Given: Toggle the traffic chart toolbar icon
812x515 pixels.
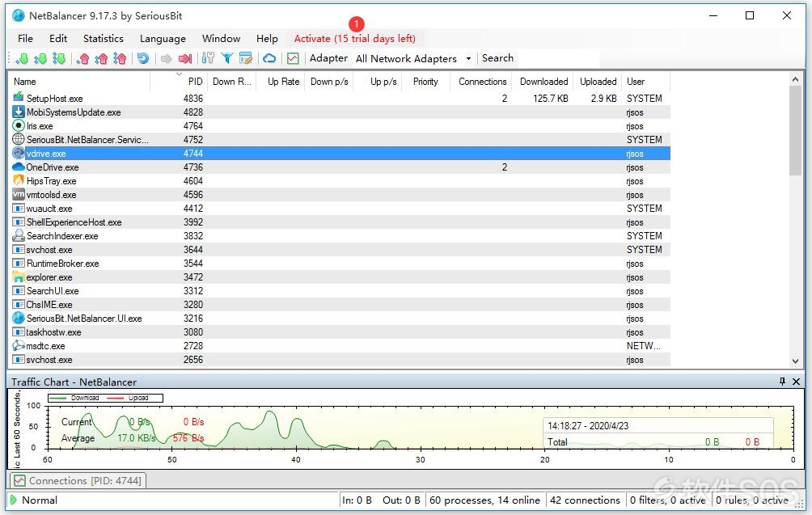Looking at the screenshot, I should point(293,58).
